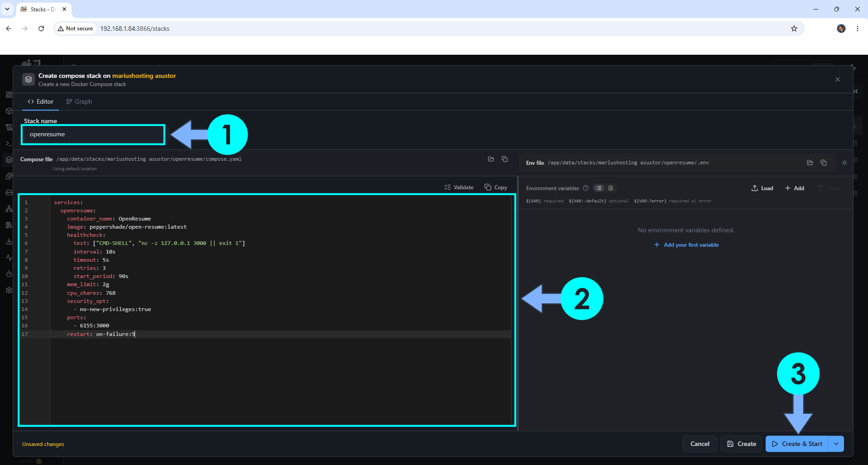This screenshot has height=465, width=868.
Task: Expand the Create & Start dropdown arrow
Action: 836,444
